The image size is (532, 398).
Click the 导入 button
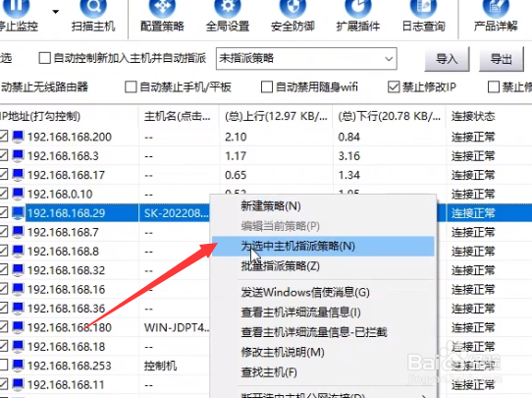[447, 59]
